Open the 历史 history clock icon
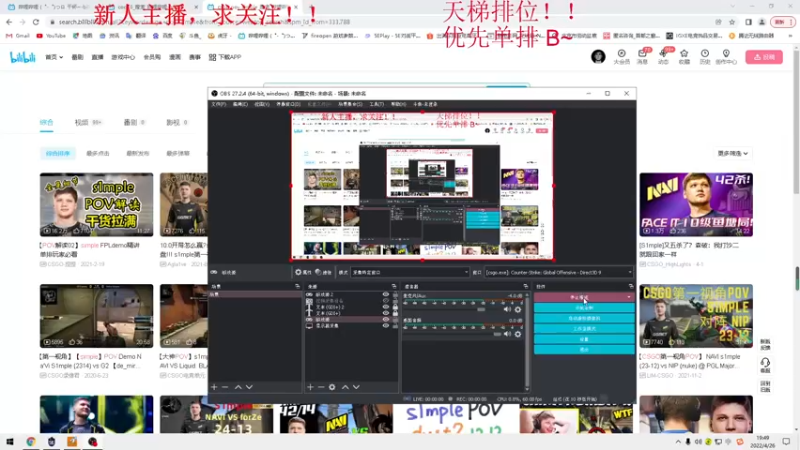800x450 pixels. click(x=705, y=57)
